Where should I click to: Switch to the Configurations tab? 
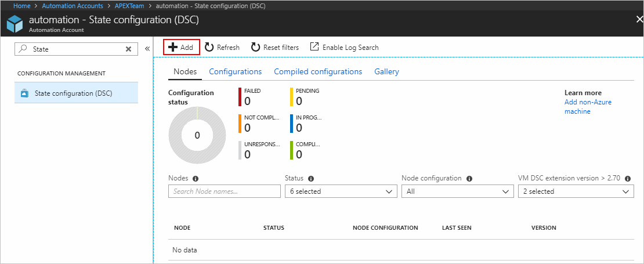coord(235,71)
